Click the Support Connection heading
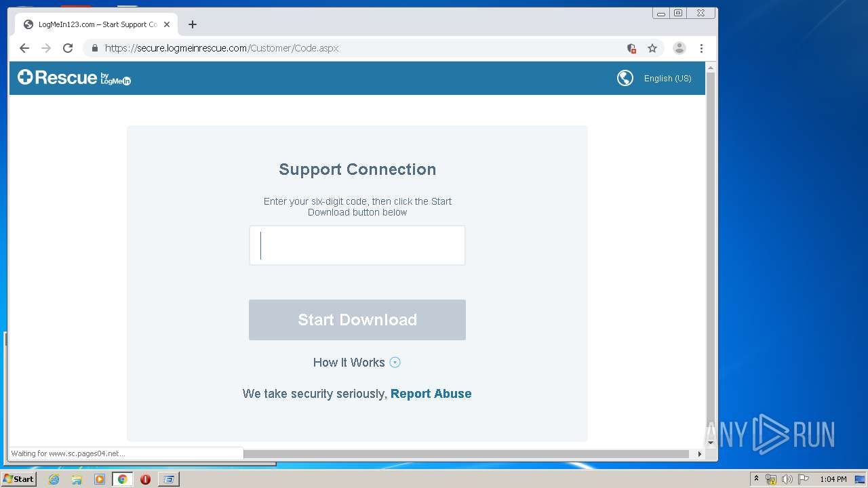Image resolution: width=868 pixels, height=488 pixels. (357, 169)
